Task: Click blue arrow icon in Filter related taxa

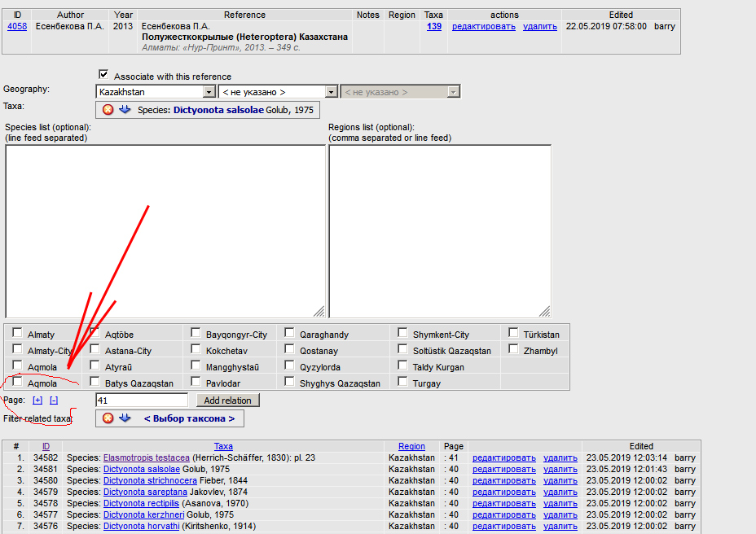Action: coord(125,418)
